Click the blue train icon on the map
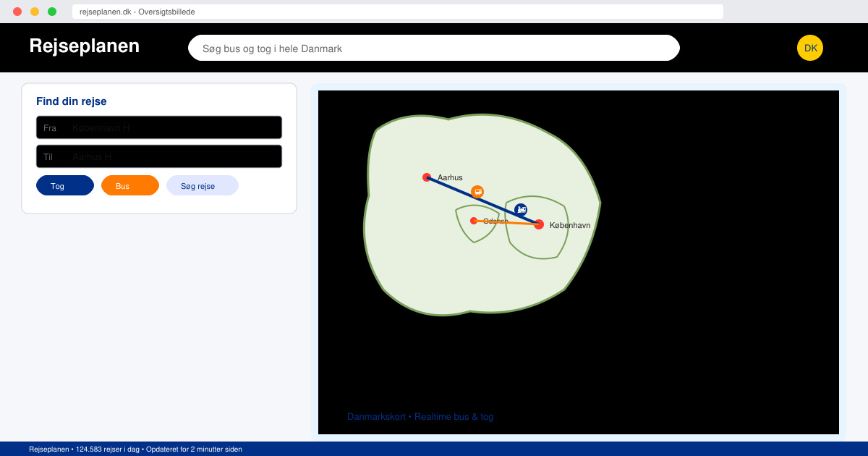Image resolution: width=868 pixels, height=456 pixels. point(521,210)
